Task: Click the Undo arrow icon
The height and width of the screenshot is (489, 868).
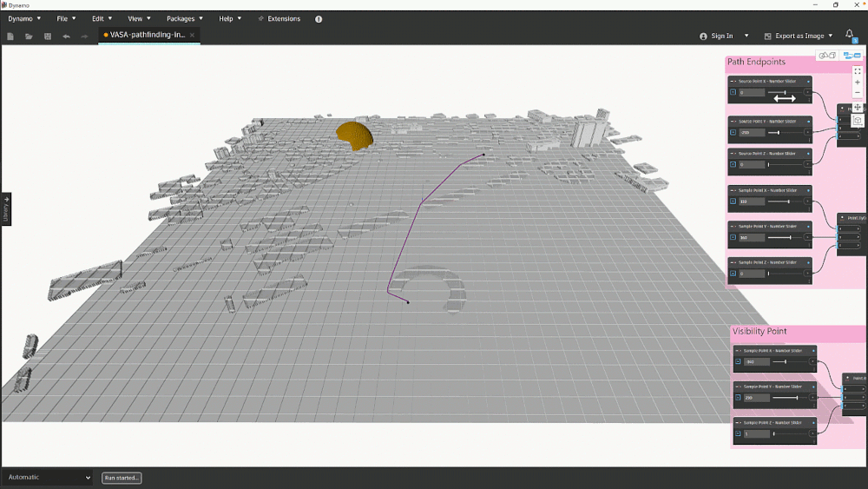Action: [x=66, y=36]
